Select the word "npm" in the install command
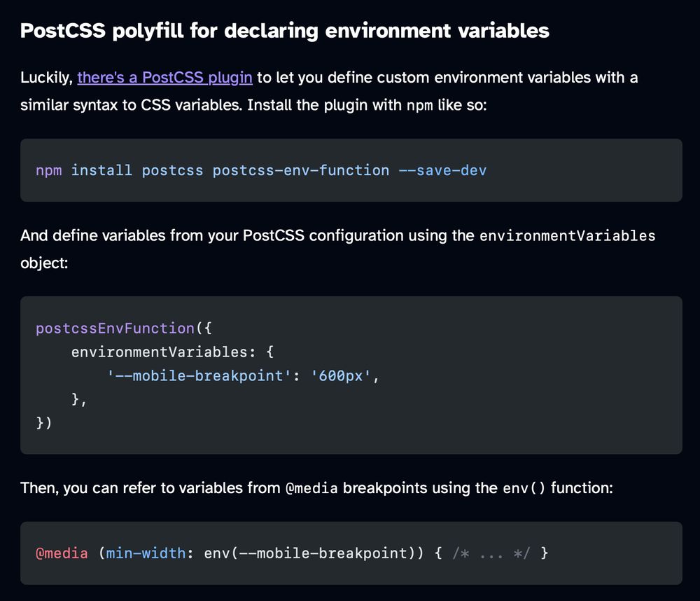The width and height of the screenshot is (700, 601). coord(49,170)
